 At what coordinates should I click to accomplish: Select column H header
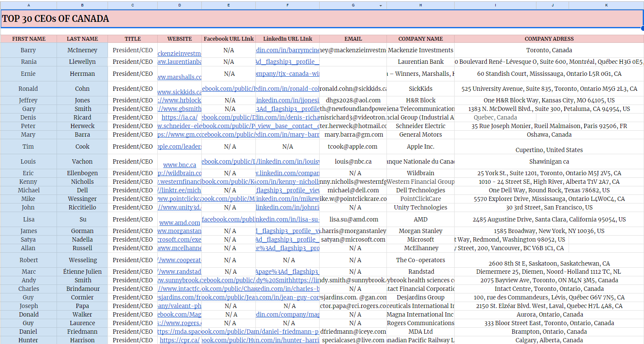pos(421,5)
